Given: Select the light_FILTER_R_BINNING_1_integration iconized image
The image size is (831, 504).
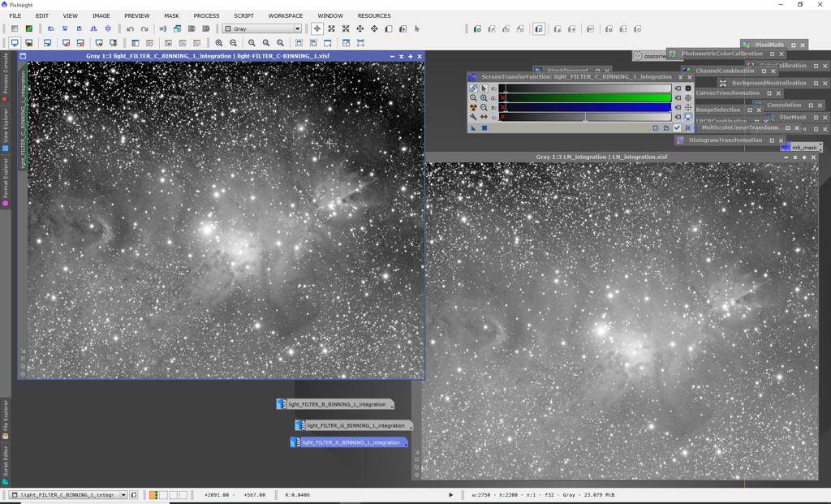Looking at the screenshot, I should (349, 442).
